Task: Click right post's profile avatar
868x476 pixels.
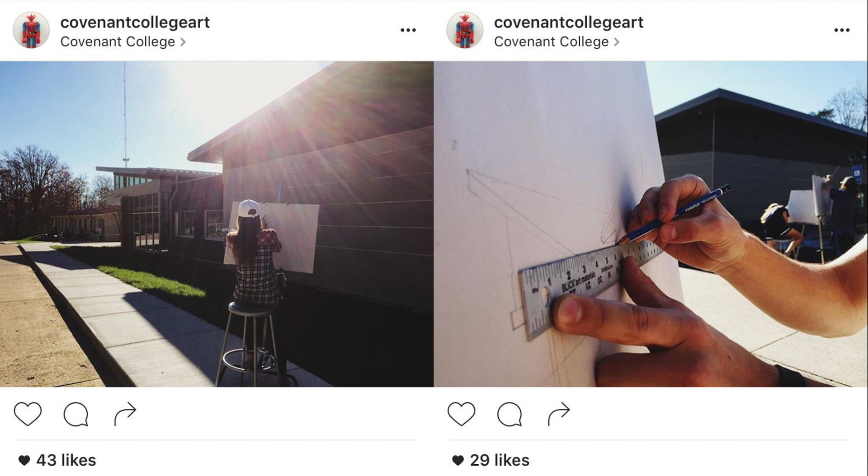Action: [465, 30]
